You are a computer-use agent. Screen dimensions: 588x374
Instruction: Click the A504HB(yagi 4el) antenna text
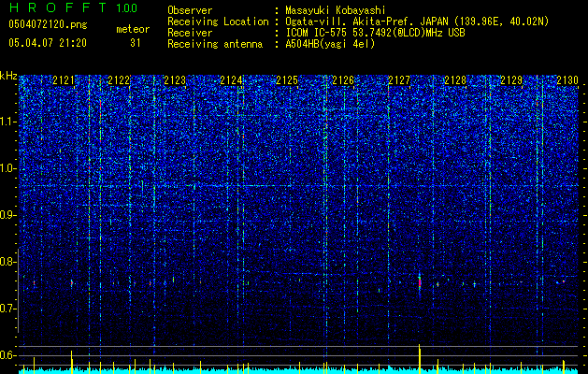pos(330,44)
